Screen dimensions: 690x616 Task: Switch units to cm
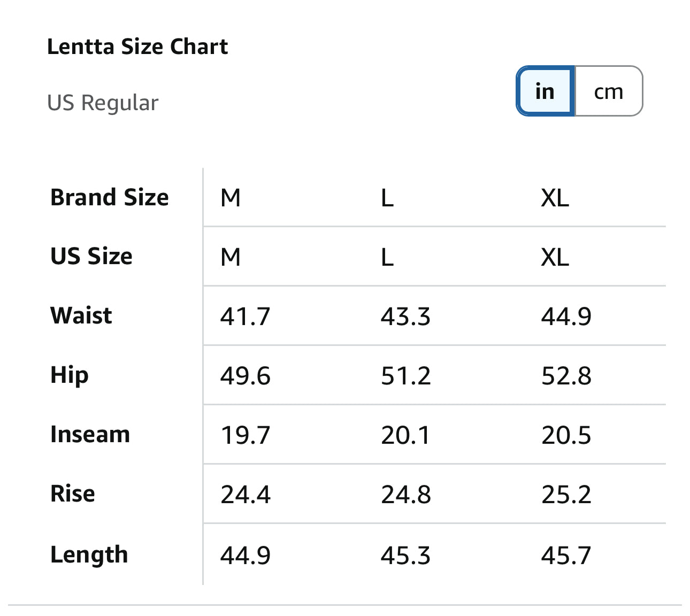coord(608,91)
